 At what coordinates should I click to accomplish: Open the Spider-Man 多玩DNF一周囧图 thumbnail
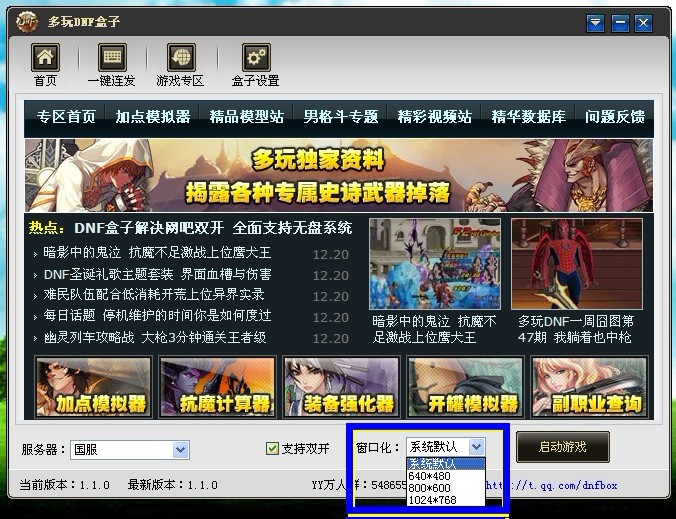coord(576,264)
